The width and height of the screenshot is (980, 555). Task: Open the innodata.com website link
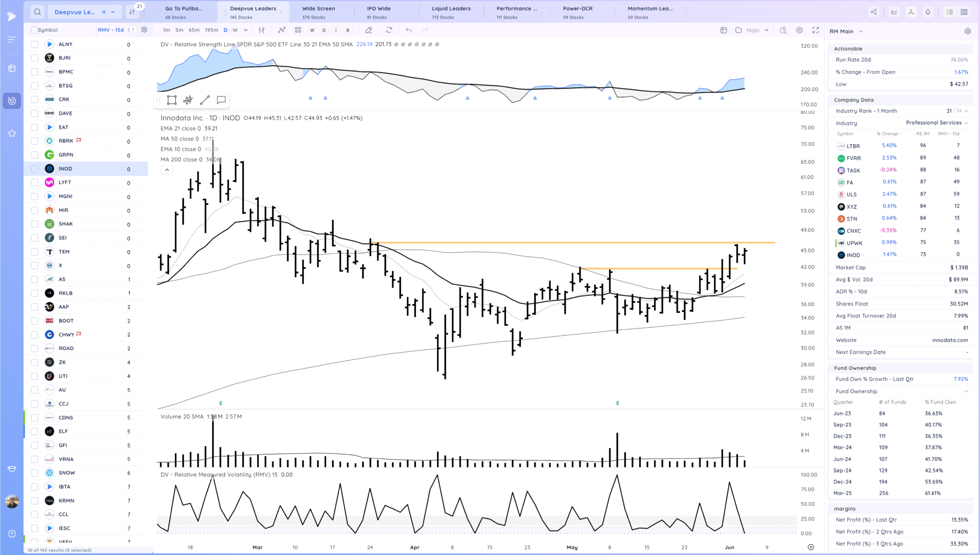click(950, 340)
